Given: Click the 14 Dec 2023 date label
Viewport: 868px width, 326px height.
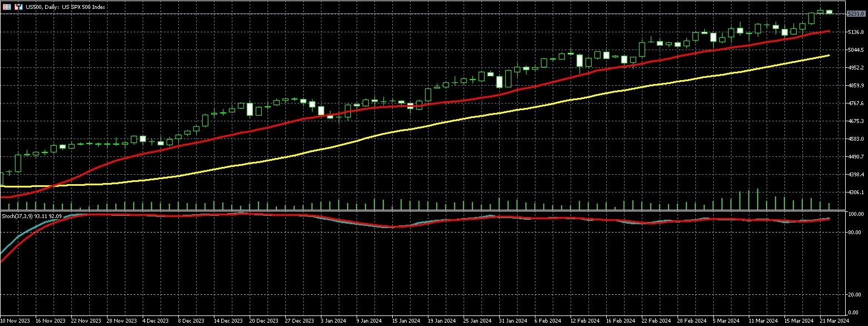Looking at the screenshot, I should point(228,321).
